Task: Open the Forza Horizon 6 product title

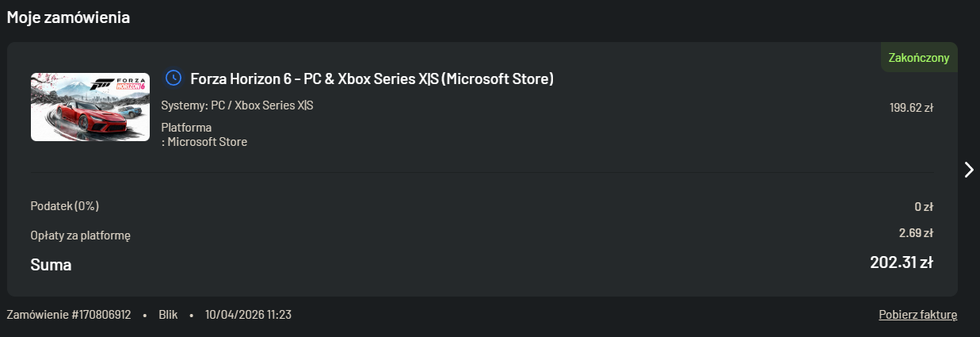Action: [372, 79]
